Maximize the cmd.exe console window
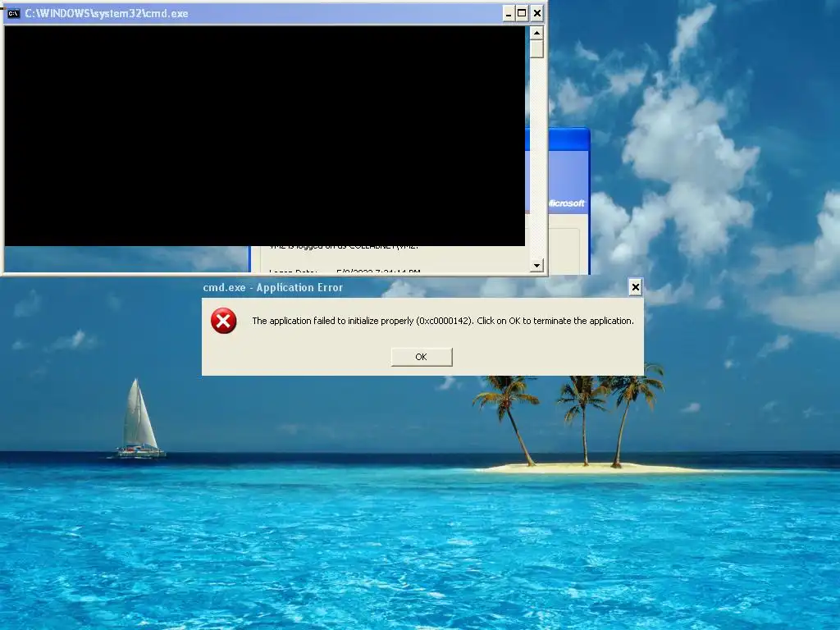The width and height of the screenshot is (840, 630). point(522,13)
